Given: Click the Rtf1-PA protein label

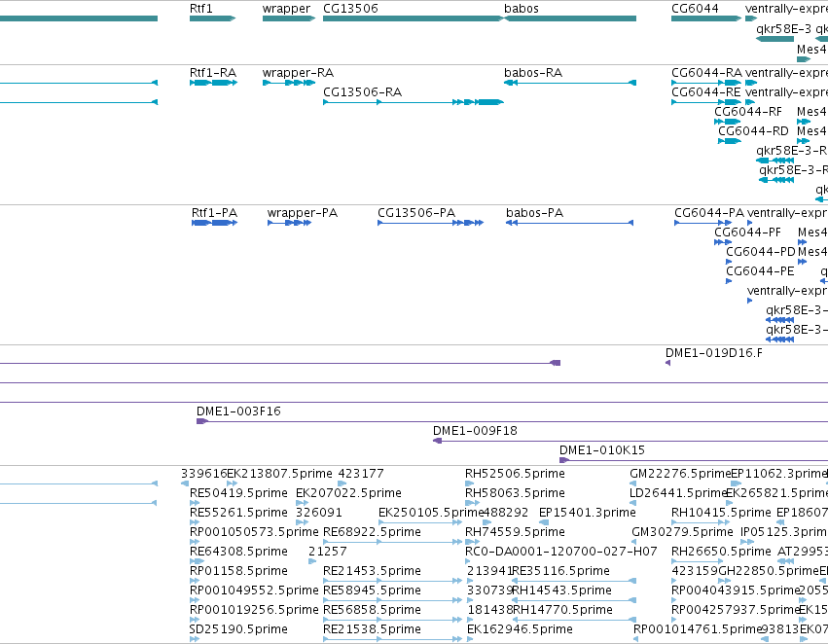Looking at the screenshot, I should [214, 213].
